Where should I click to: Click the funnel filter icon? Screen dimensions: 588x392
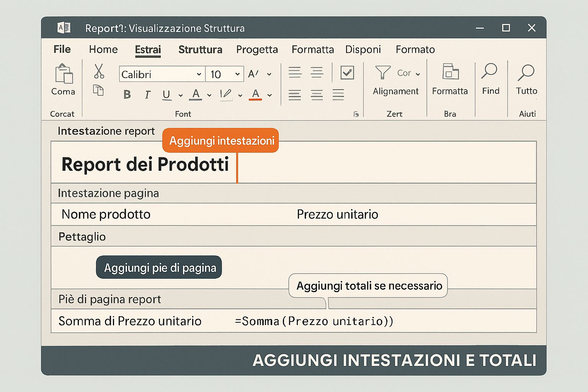point(382,72)
